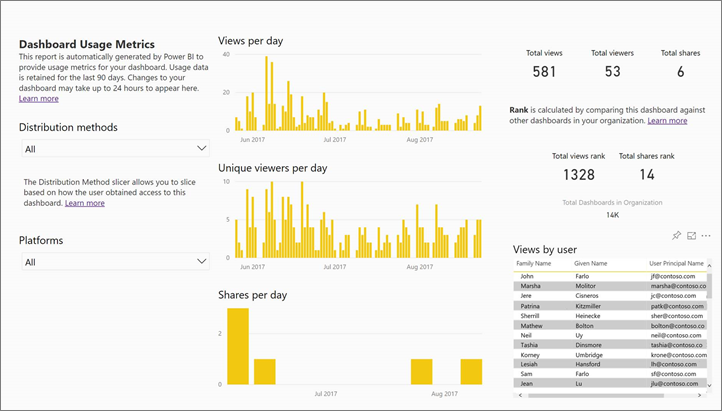
Task: Open Learn more link about Rank calculation
Action: [667, 120]
